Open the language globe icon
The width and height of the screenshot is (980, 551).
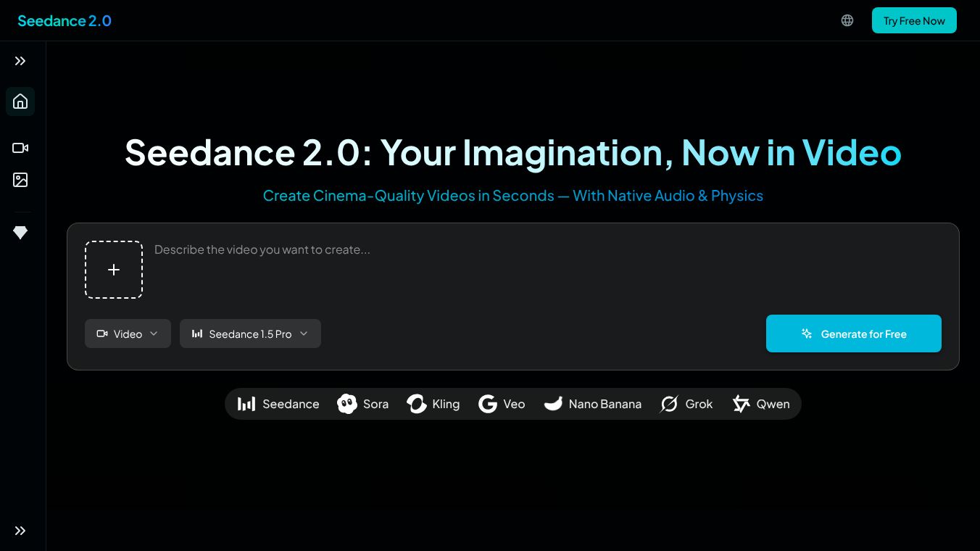pyautogui.click(x=847, y=20)
